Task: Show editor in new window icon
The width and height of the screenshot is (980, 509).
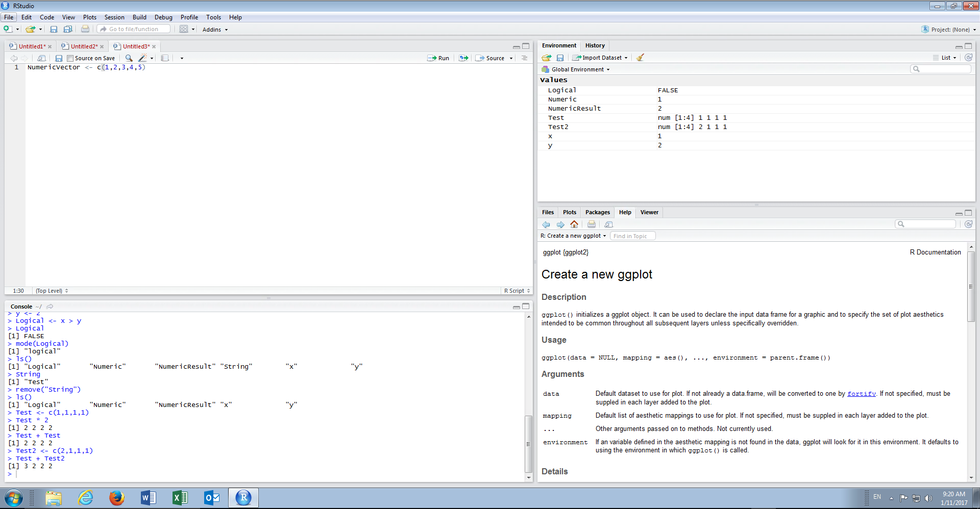Action: [x=42, y=58]
